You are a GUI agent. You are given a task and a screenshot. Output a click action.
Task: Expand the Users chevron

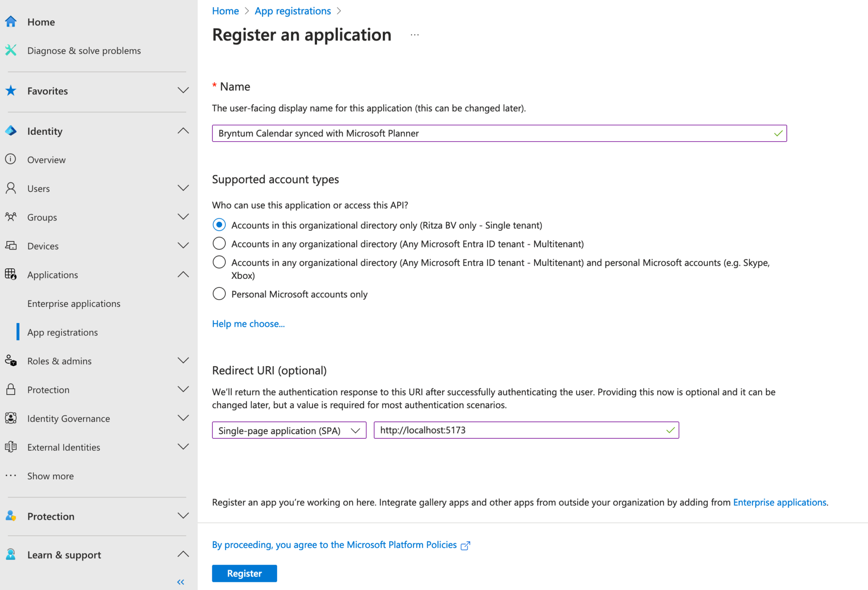(183, 188)
